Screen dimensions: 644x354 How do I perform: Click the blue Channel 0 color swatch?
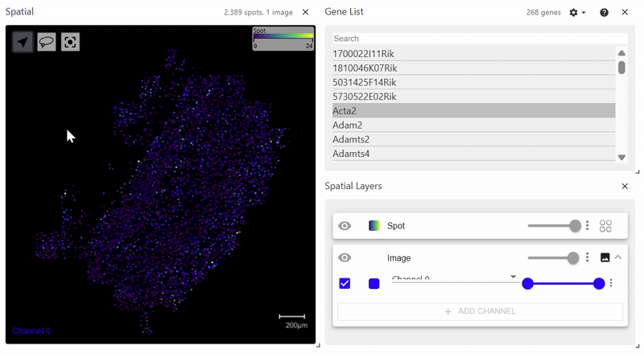pos(374,283)
